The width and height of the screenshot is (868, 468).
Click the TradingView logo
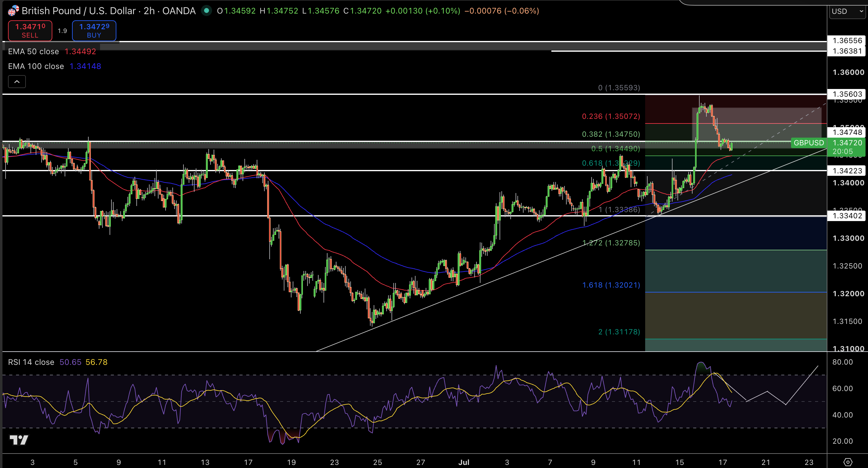coord(19,440)
